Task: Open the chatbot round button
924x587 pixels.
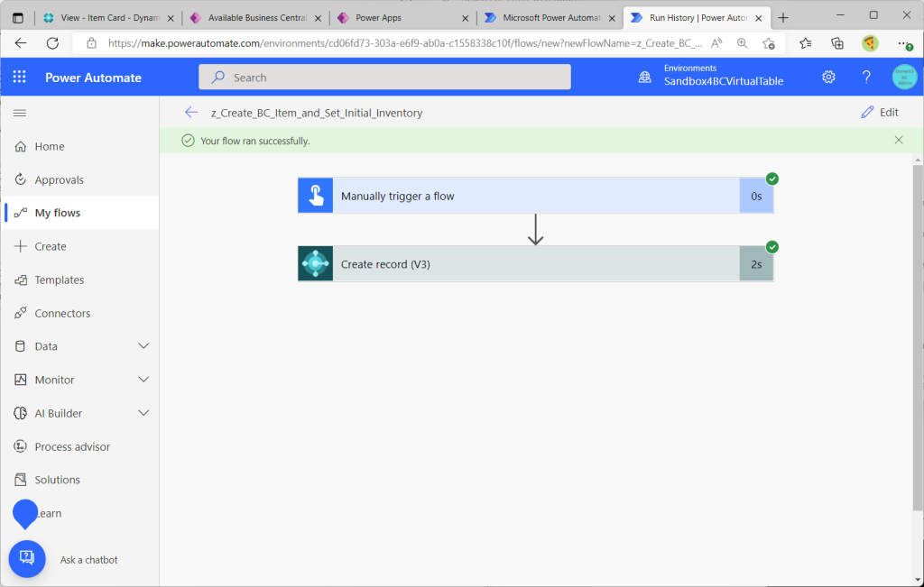Action: click(27, 559)
